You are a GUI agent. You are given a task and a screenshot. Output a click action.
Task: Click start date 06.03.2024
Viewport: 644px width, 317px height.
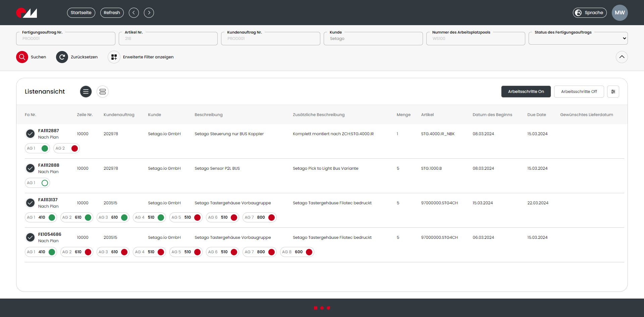coord(483,237)
